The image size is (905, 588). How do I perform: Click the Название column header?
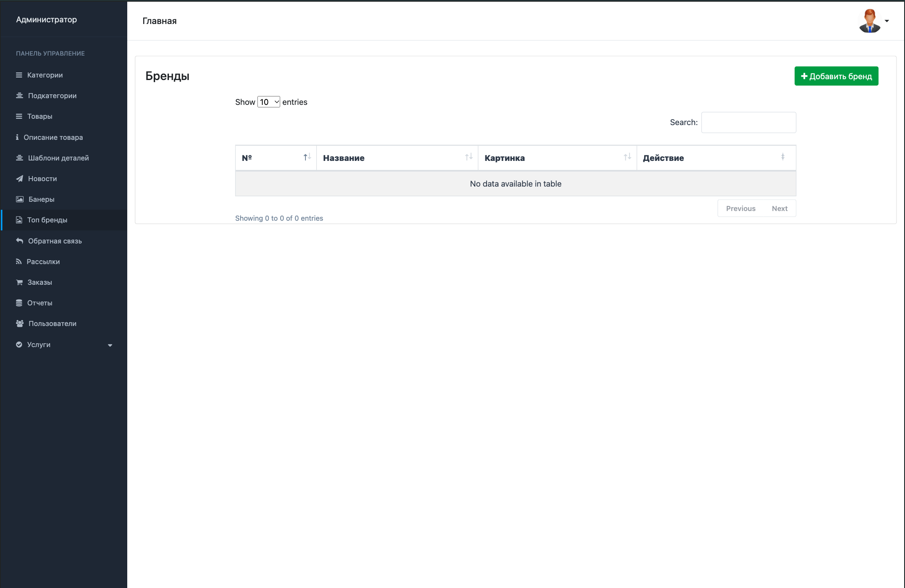coord(397,158)
